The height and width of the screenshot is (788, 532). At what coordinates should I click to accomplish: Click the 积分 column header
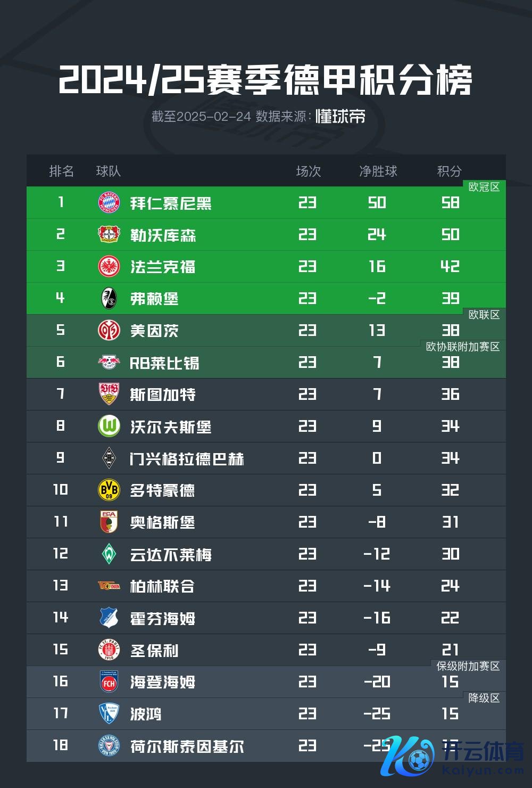[449, 171]
